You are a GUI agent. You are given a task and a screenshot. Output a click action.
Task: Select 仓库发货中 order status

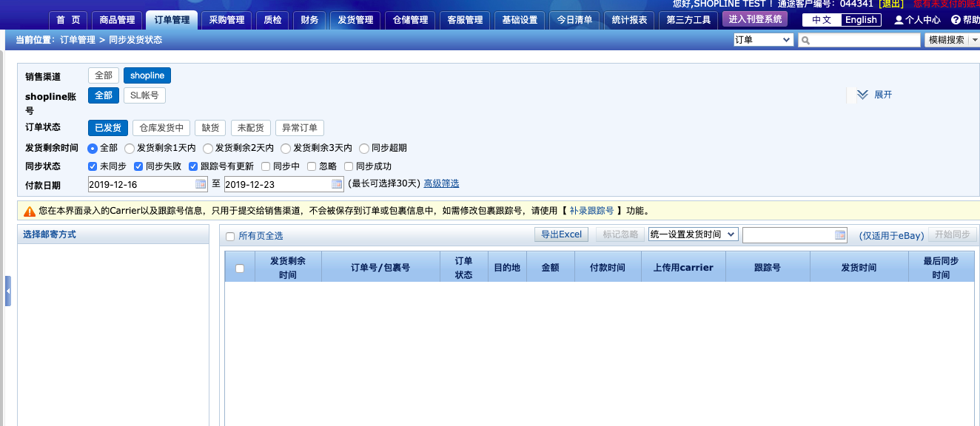[x=161, y=128]
